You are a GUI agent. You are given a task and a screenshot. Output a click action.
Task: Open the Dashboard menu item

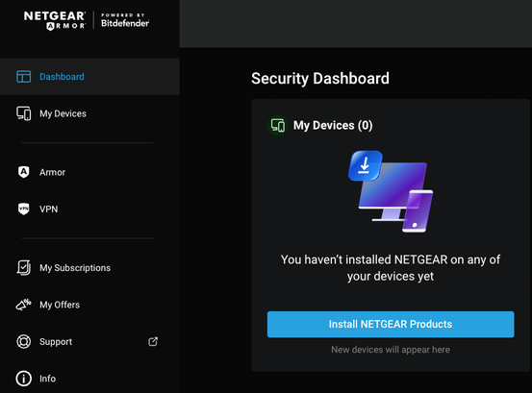click(x=89, y=77)
